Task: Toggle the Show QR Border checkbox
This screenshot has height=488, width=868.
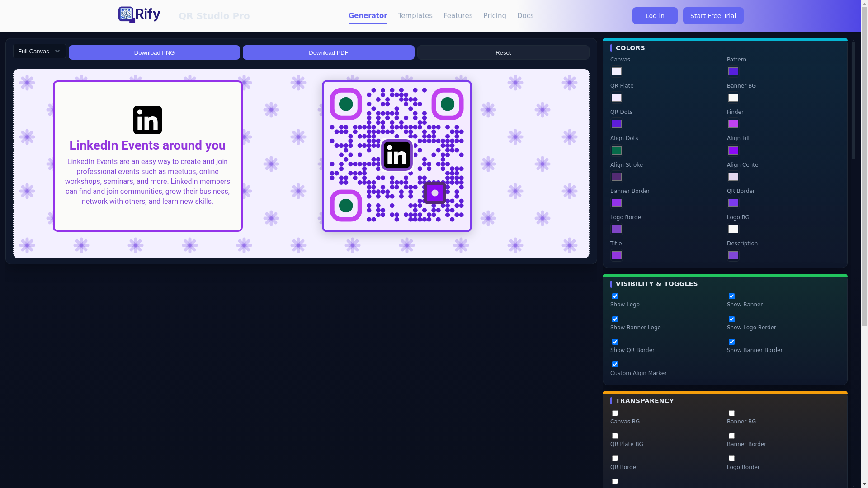Action: click(615, 342)
